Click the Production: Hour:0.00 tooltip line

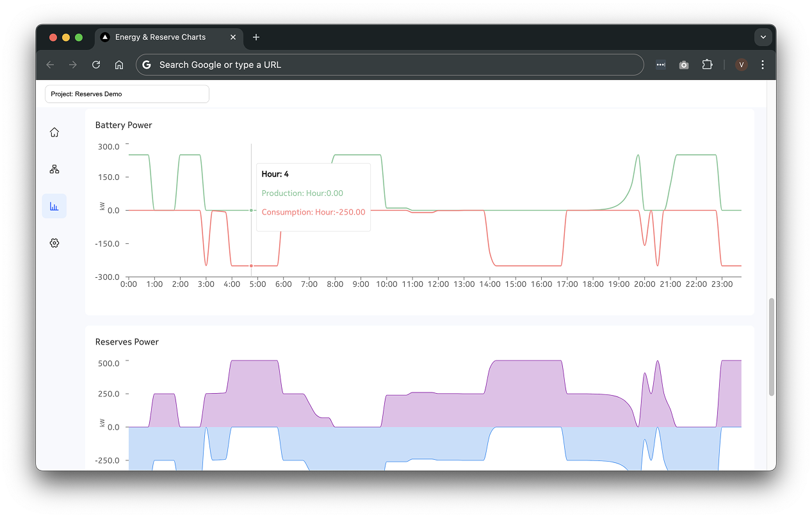(302, 193)
